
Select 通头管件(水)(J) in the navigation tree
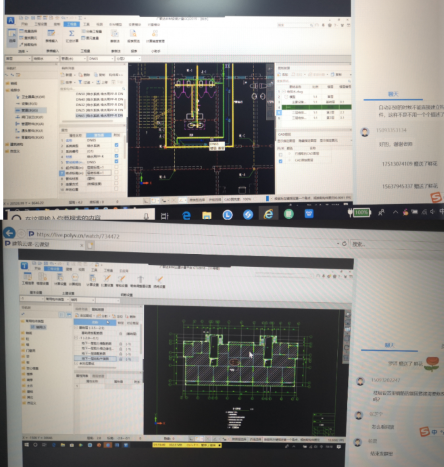(x=30, y=130)
